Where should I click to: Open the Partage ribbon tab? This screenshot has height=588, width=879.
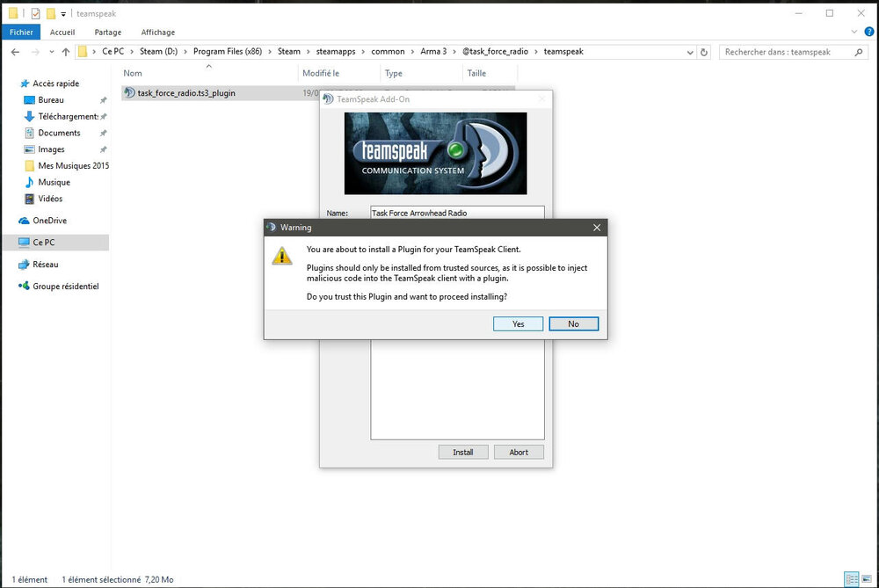(107, 32)
